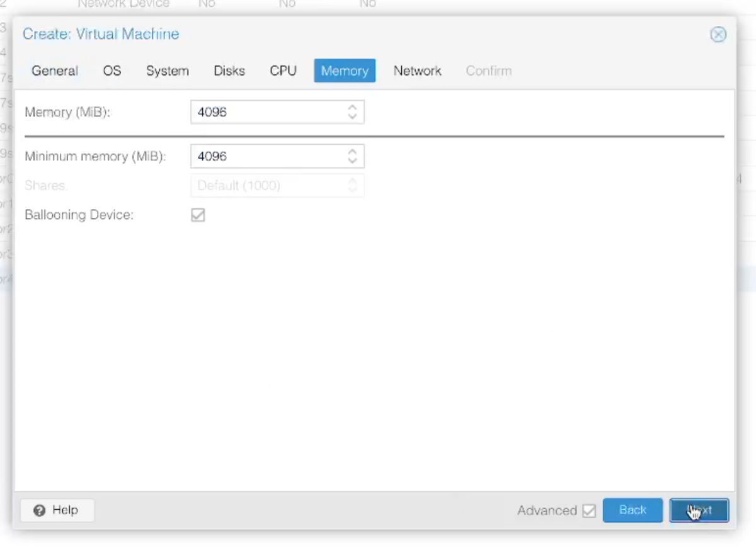Image resolution: width=756 pixels, height=547 pixels.
Task: Open the OS tab
Action: tap(112, 70)
